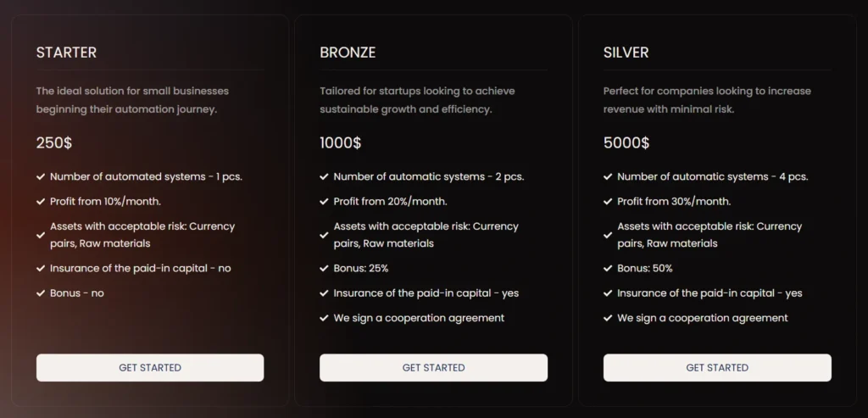This screenshot has height=418, width=868.
Task: Click the SILVER plan heading
Action: tap(626, 53)
